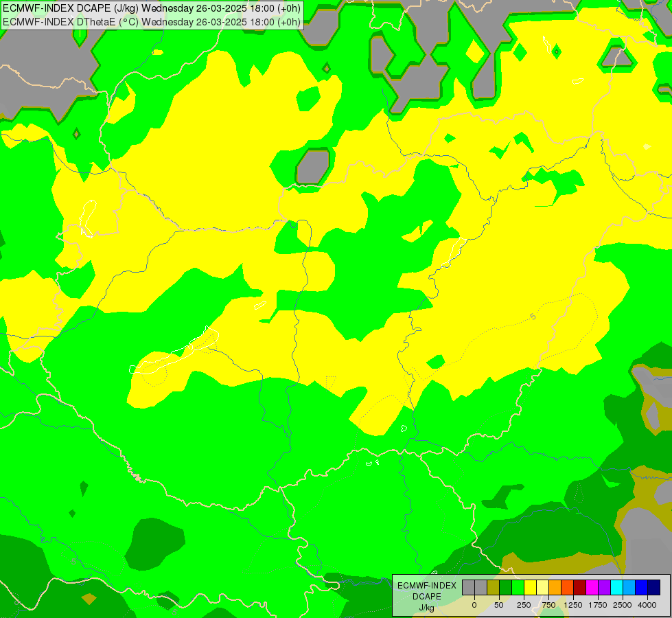Select the pale yellow legend swatch
Image resolution: width=672 pixels, height=618 pixels.
[x=542, y=587]
